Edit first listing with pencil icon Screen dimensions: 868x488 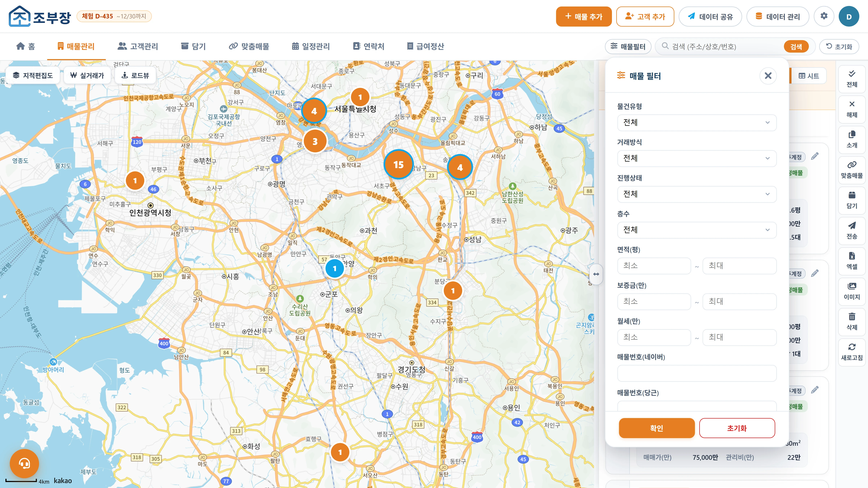(x=815, y=156)
